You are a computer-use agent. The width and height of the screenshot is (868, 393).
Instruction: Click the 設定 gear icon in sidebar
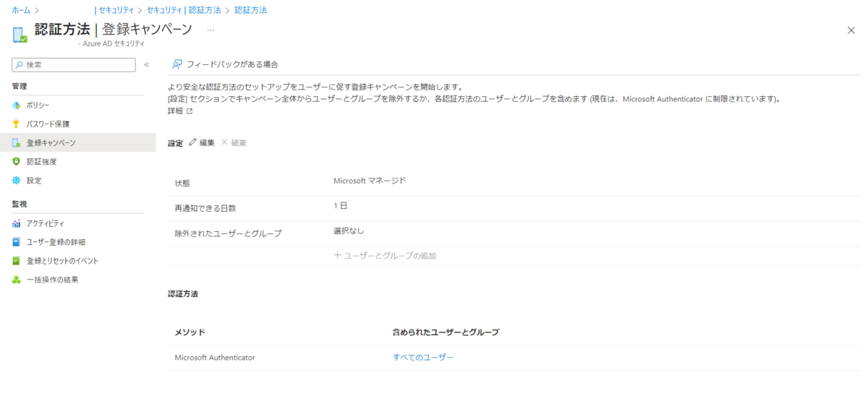[x=17, y=181]
